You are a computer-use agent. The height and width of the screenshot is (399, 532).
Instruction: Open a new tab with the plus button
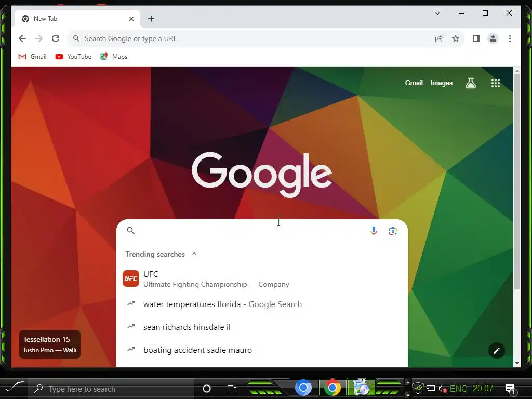point(151,19)
